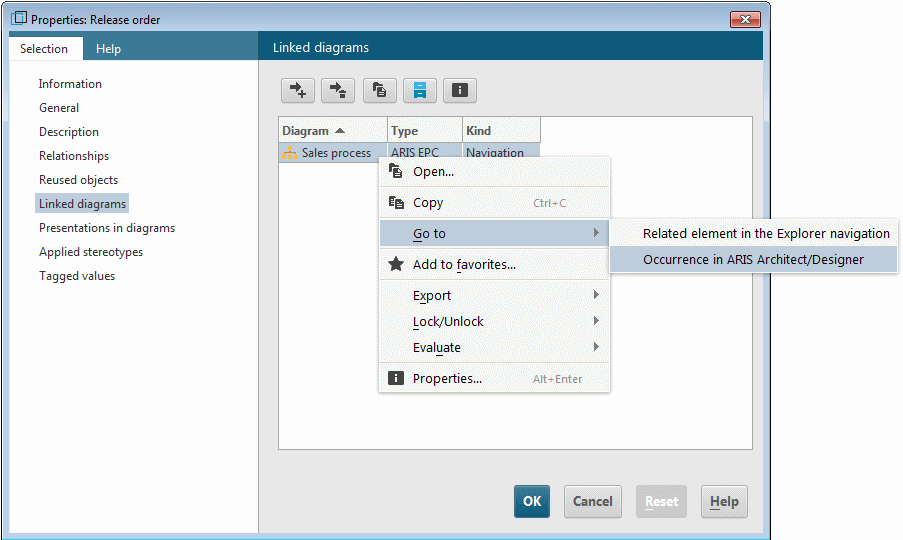The image size is (903, 540).
Task: Click the properties info toolbar icon
Action: tap(460, 90)
